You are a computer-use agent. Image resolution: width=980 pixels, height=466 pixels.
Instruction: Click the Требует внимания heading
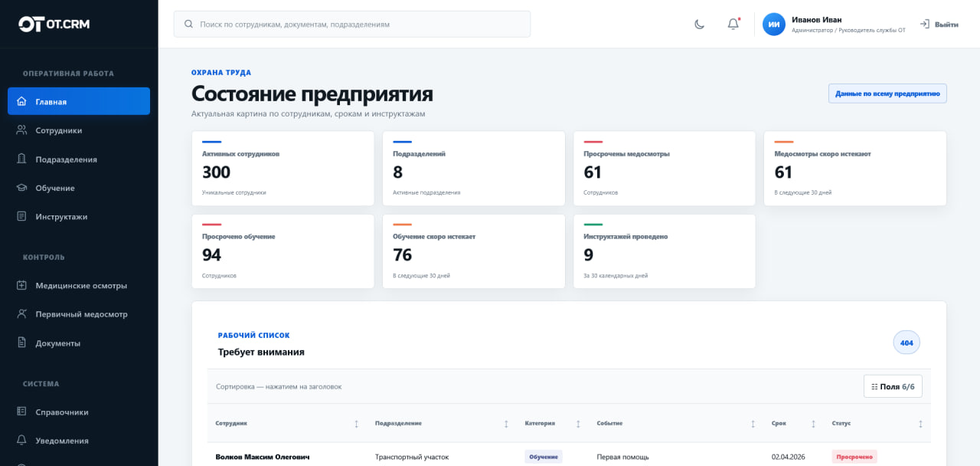pos(261,352)
